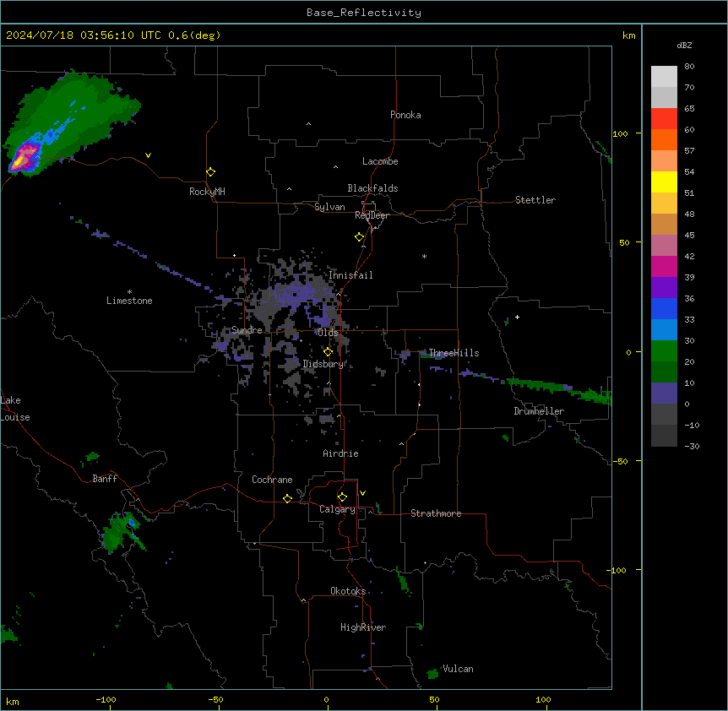This screenshot has width=728, height=711.
Task: Click the white plus marker north of Drumheller
Action: coord(517,317)
